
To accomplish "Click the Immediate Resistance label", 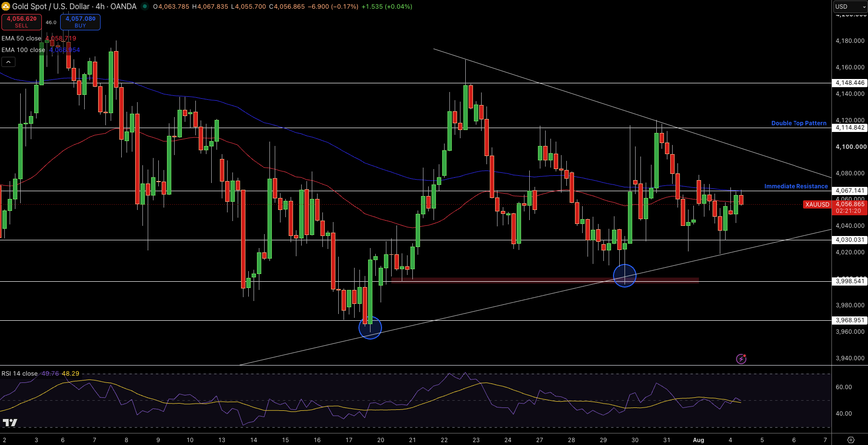I will click(x=796, y=186).
